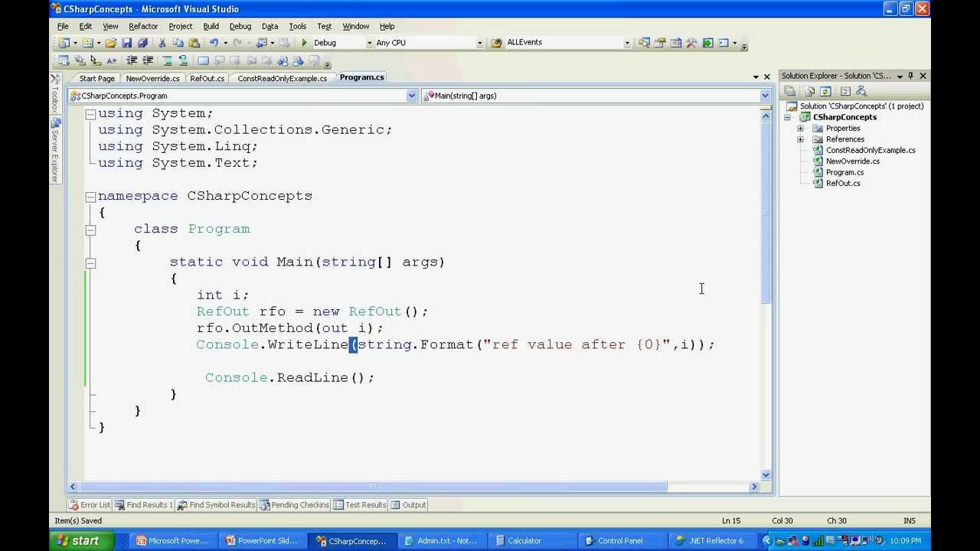The width and height of the screenshot is (980, 551).
Task: Collapse the using directives region
Action: click(90, 113)
